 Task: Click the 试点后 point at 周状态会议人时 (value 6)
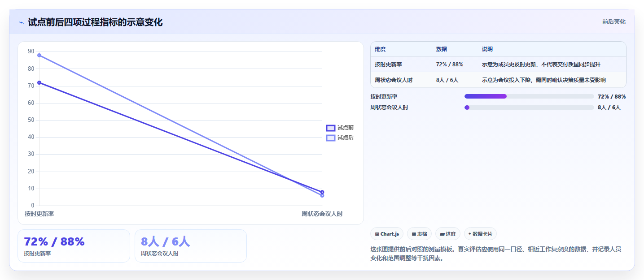(322, 195)
